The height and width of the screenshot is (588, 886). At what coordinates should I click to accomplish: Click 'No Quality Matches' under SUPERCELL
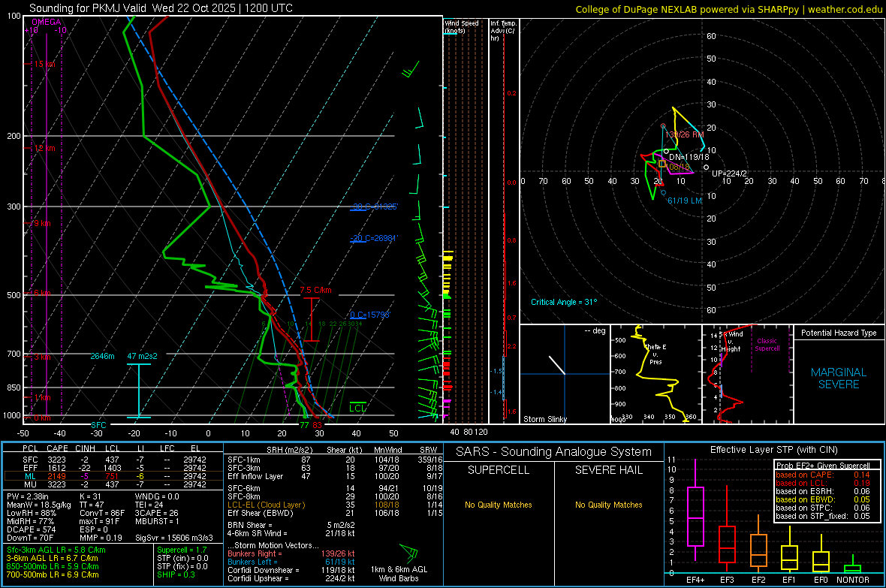pyautogui.click(x=499, y=505)
